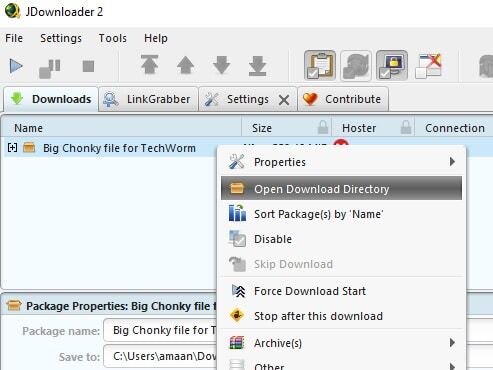This screenshot has height=370, width=493.
Task: Pause downloads with the pause icon
Action: tap(50, 68)
